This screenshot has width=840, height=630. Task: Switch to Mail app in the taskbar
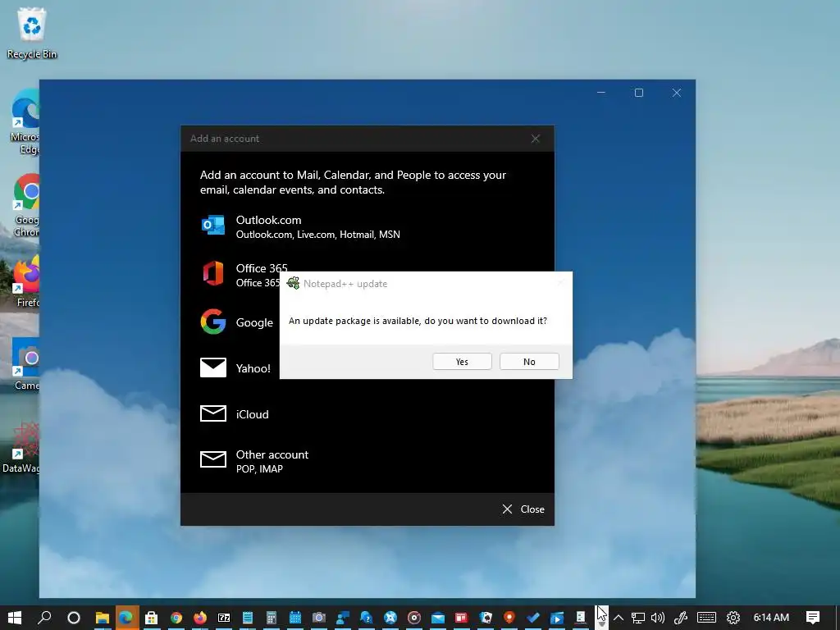tap(438, 618)
